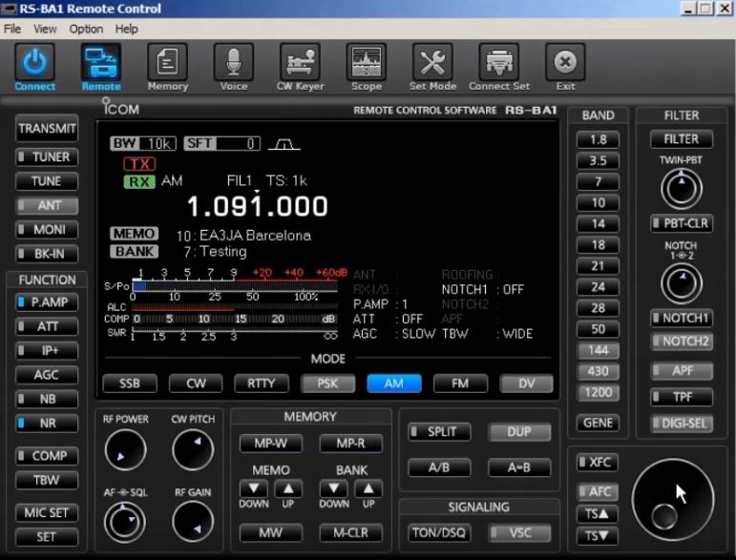Enable the SPLIT operation toggle
The height and width of the screenshot is (560, 736).
coord(438,432)
